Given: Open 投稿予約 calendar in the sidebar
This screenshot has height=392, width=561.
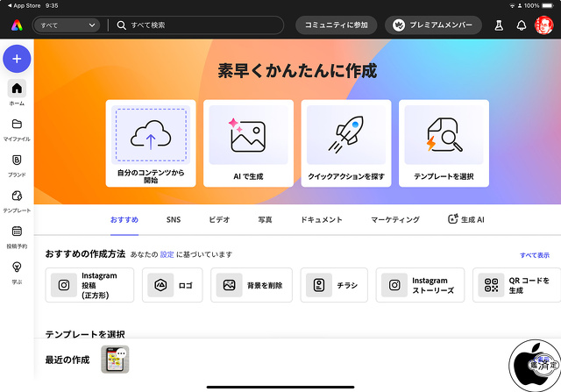Looking at the screenshot, I should [17, 237].
